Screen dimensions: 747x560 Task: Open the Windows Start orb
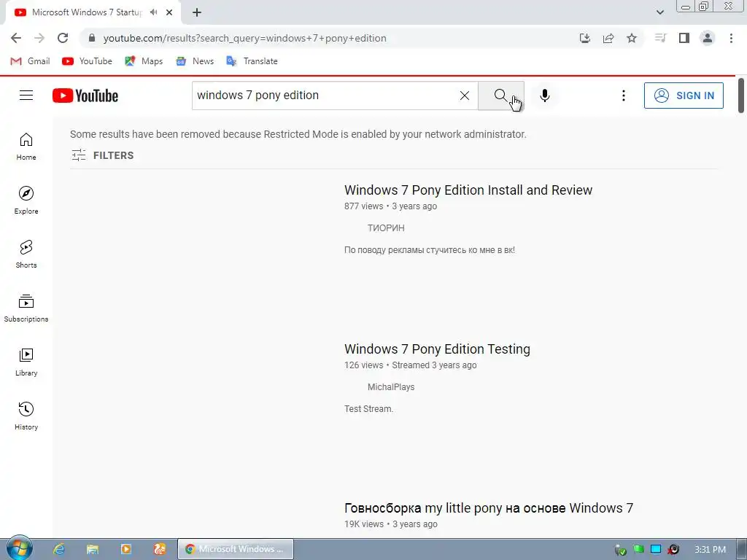click(19, 548)
